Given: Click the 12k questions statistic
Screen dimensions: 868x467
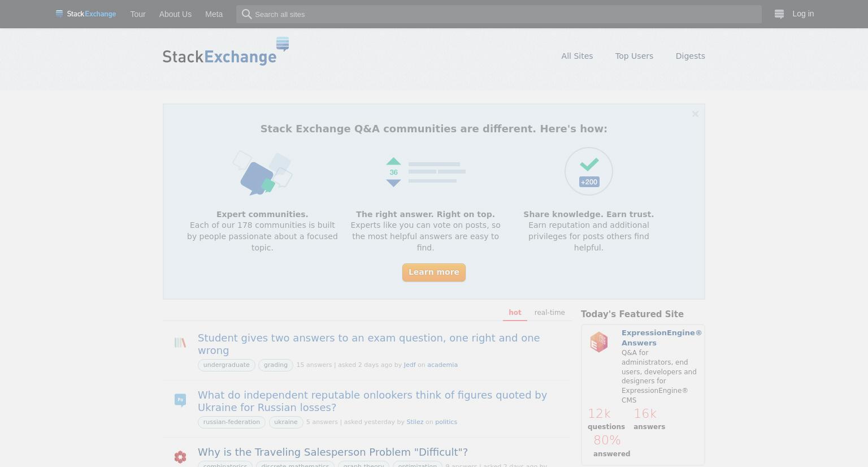Looking at the screenshot, I should pyautogui.click(x=606, y=420).
